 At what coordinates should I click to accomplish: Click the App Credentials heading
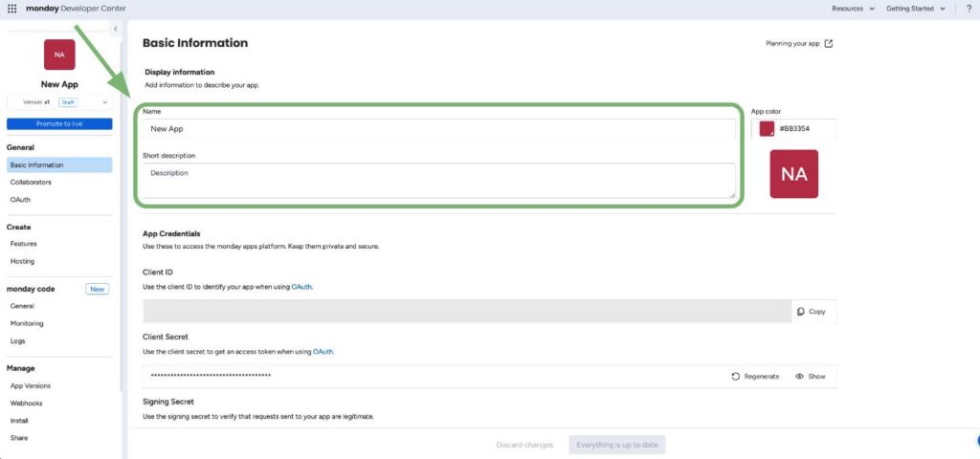tap(171, 233)
